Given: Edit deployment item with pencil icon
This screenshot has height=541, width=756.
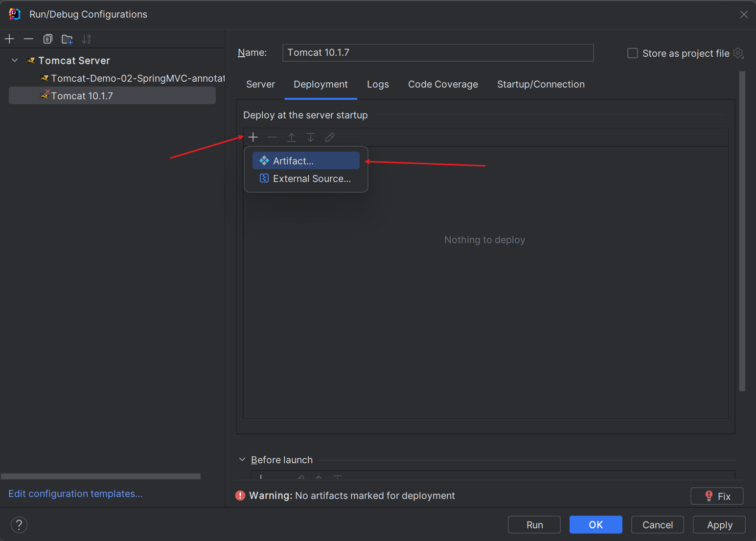Looking at the screenshot, I should click(330, 137).
